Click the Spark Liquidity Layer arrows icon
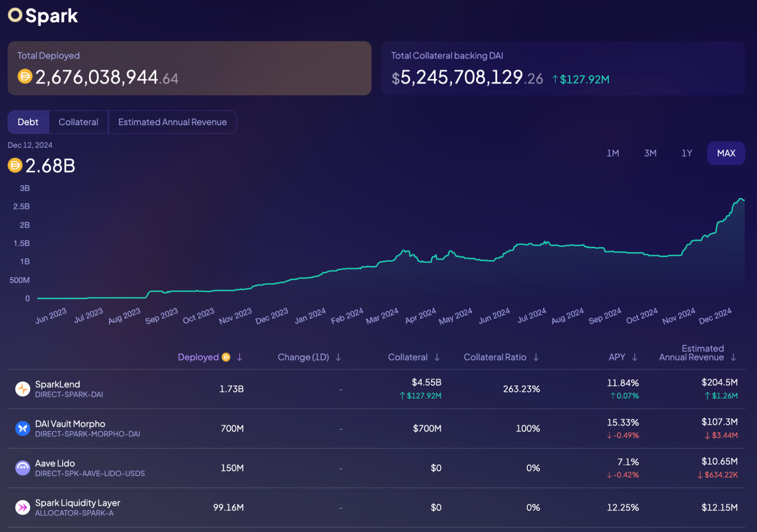 [22, 507]
